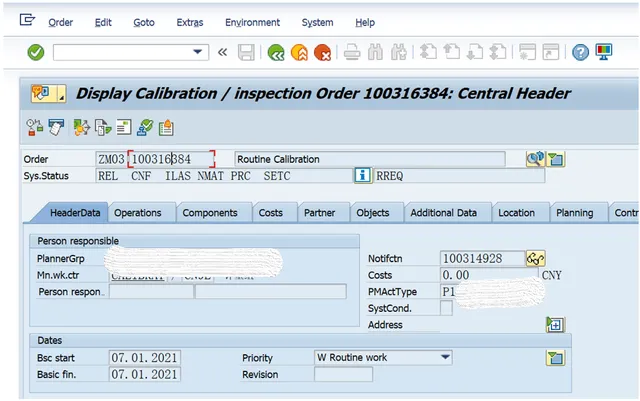640x401 pixels.
Task: Switch to the Additional Data tab
Action: pos(444,213)
